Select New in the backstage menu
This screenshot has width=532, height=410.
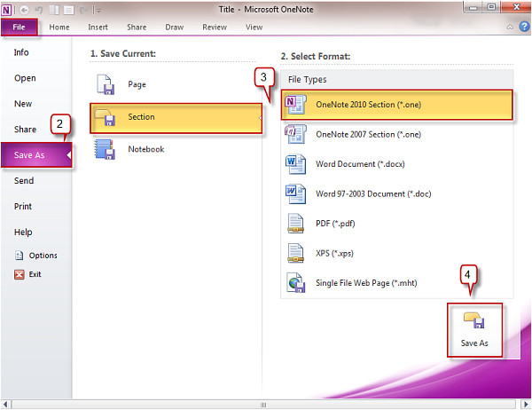(x=23, y=104)
